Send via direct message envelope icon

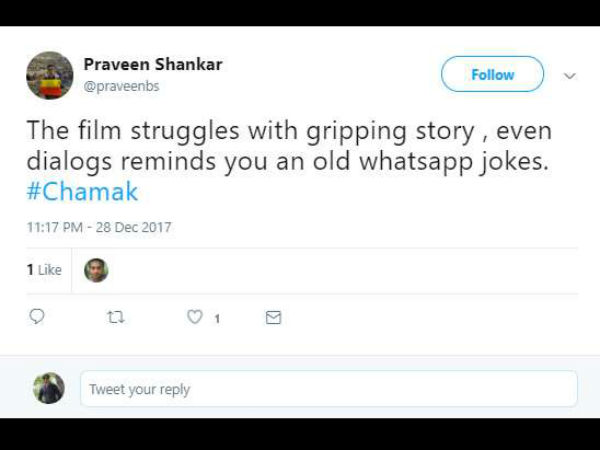tap(273, 317)
